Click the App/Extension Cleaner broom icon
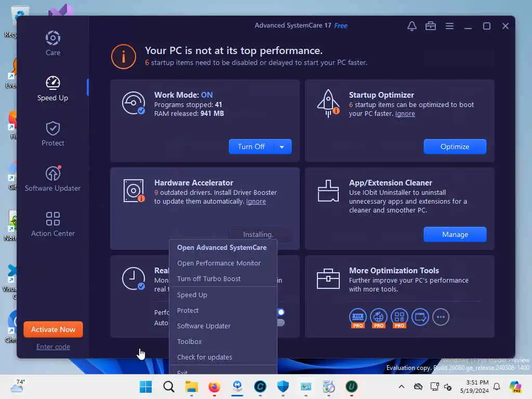 328,191
